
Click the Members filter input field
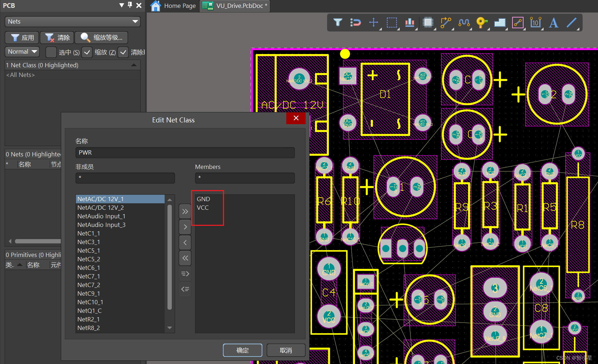(x=245, y=178)
